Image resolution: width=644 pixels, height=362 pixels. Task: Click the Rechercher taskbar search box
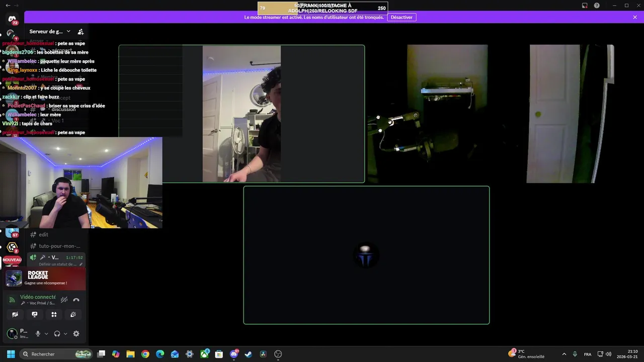pos(56,354)
